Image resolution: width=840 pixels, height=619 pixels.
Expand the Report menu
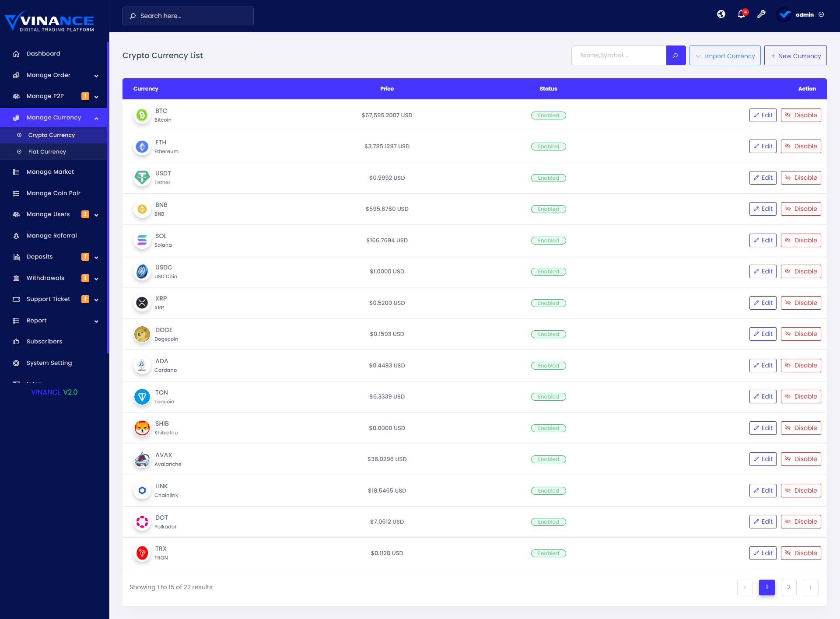tap(96, 321)
